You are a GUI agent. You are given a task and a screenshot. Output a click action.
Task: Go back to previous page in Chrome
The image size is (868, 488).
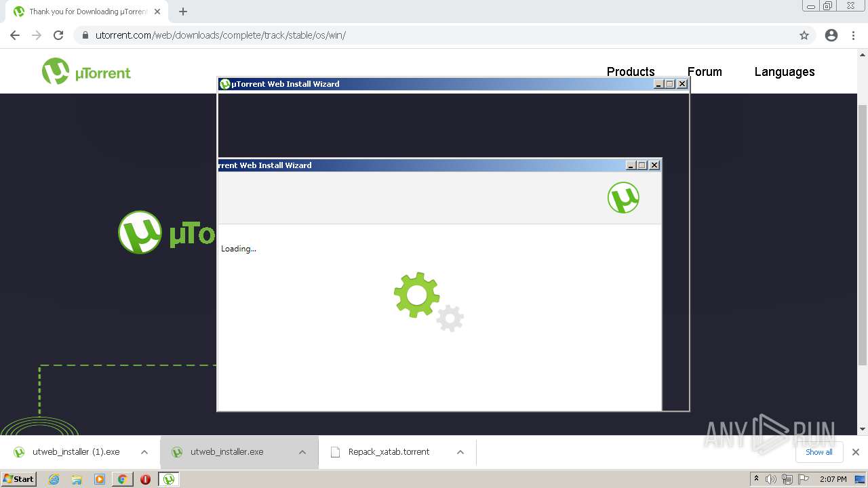point(15,35)
